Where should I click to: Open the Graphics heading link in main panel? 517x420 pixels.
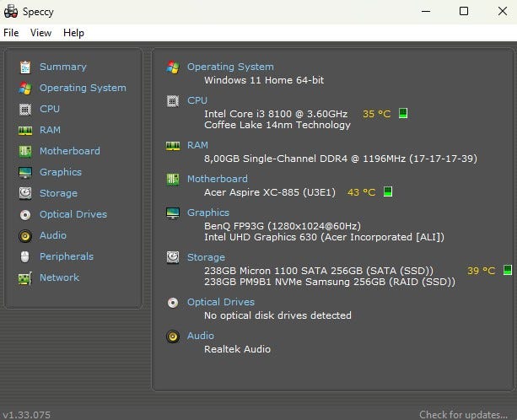click(x=208, y=213)
